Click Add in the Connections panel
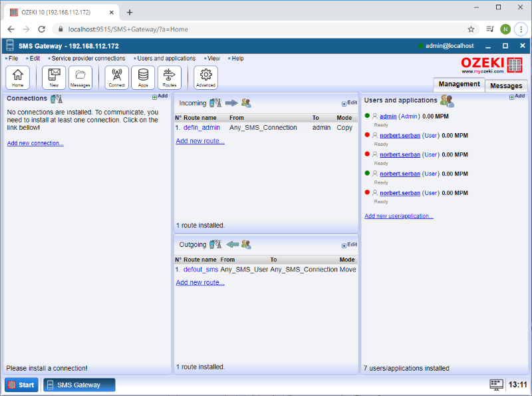This screenshot has height=396, width=532. pos(160,96)
